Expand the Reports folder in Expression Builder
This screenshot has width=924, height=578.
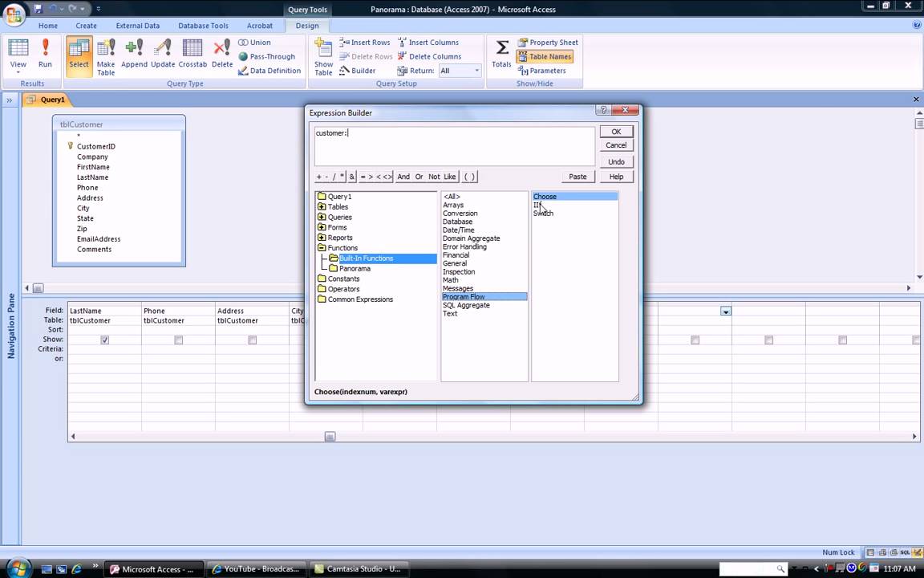point(322,238)
